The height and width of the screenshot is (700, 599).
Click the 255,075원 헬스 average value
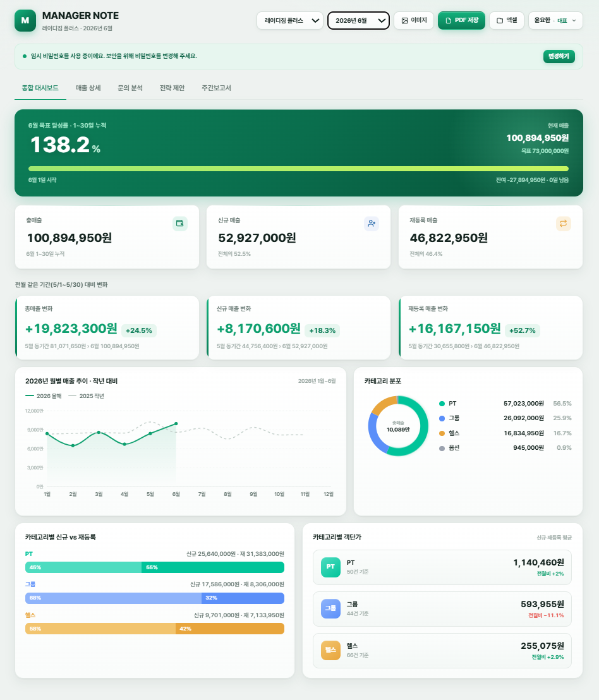[542, 646]
